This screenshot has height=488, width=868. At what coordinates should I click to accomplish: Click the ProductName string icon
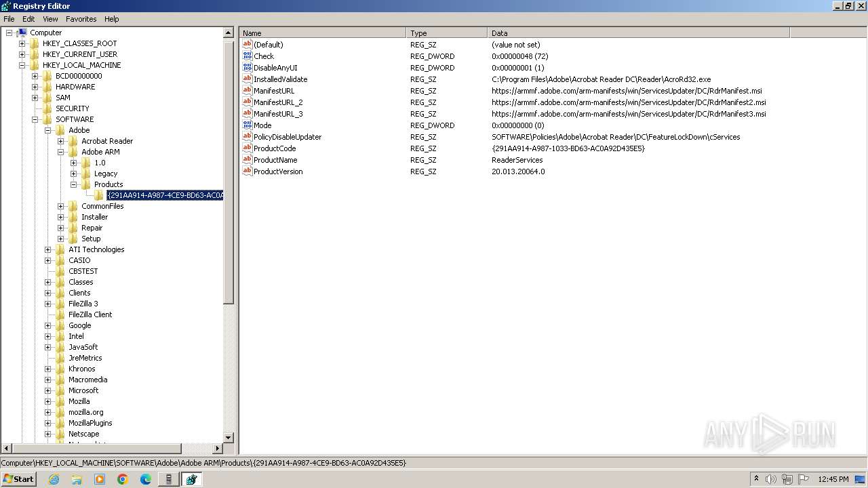click(x=248, y=160)
